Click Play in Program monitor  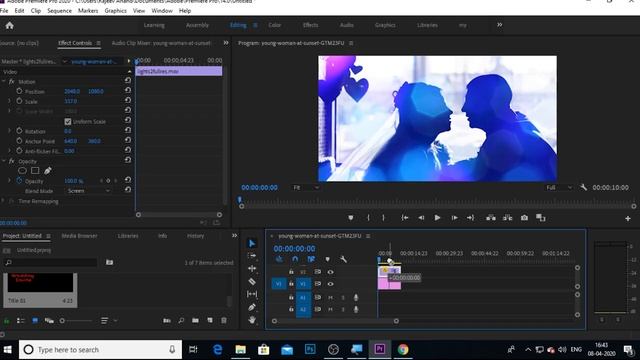click(x=437, y=218)
